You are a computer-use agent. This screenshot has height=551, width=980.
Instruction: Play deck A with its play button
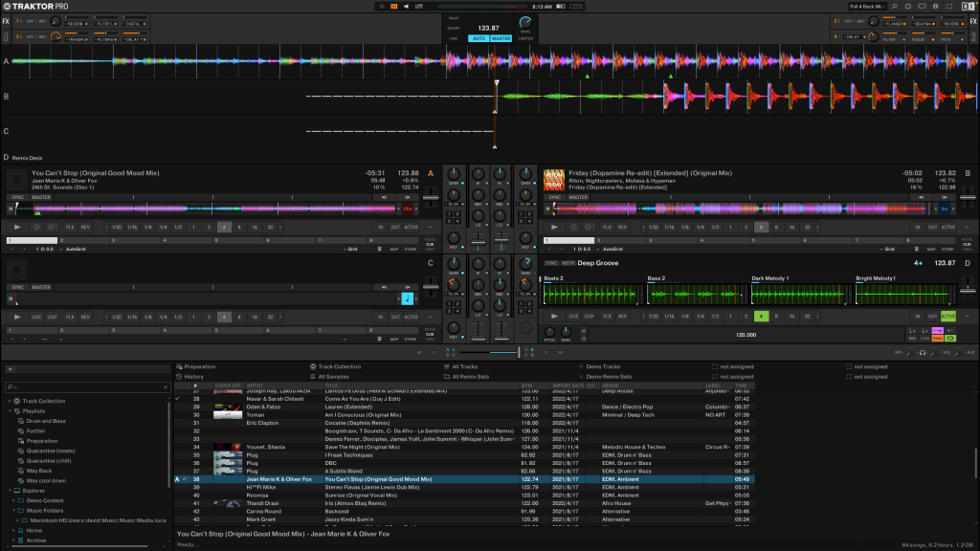click(17, 228)
